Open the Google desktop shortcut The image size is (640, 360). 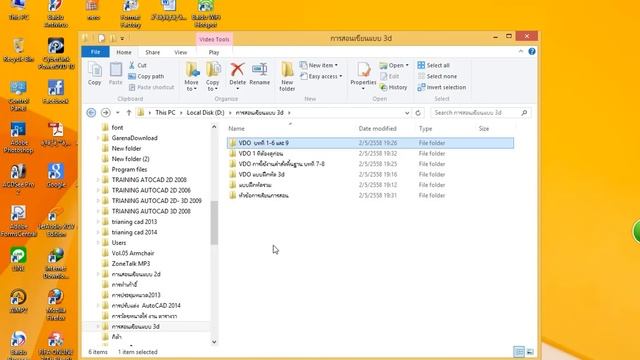point(56,176)
